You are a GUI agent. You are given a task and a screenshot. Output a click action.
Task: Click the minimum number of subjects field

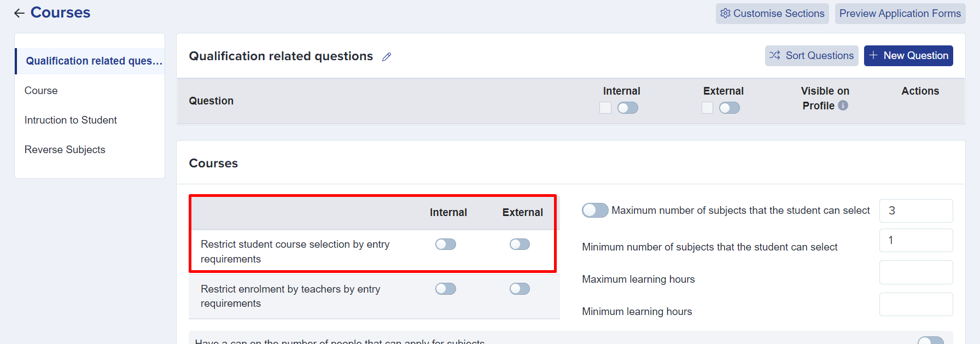tap(916, 240)
